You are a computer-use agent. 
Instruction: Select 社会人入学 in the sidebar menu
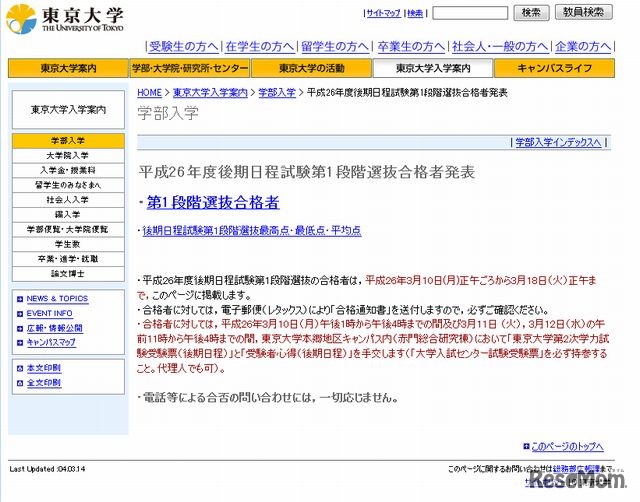(x=68, y=200)
